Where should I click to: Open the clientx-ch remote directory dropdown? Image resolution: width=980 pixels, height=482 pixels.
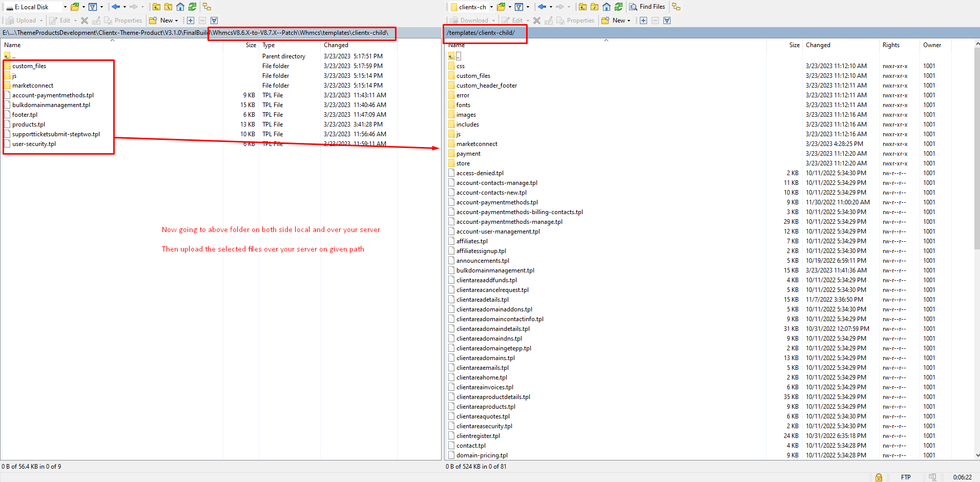click(491, 7)
